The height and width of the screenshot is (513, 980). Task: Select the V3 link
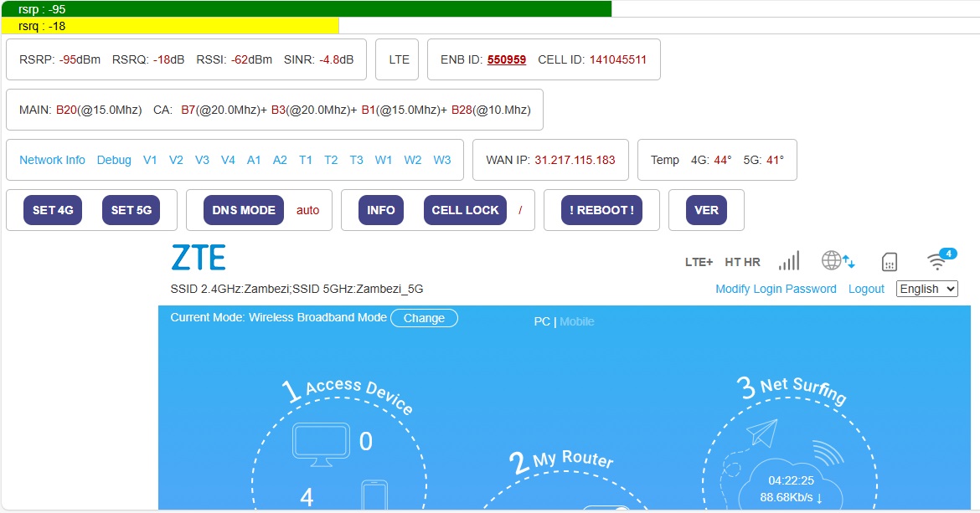(x=202, y=160)
